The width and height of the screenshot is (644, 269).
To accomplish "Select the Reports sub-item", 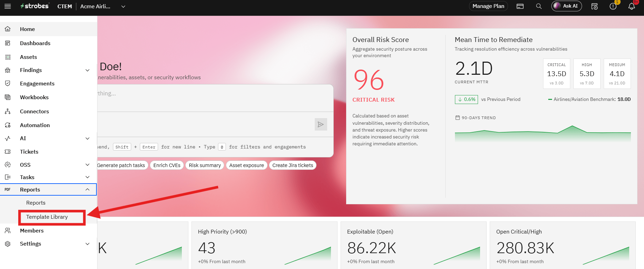I will click(x=36, y=203).
